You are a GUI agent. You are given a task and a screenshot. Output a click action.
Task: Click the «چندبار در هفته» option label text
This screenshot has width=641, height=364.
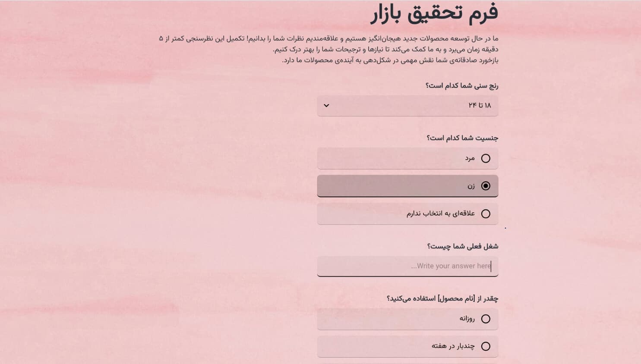click(453, 346)
